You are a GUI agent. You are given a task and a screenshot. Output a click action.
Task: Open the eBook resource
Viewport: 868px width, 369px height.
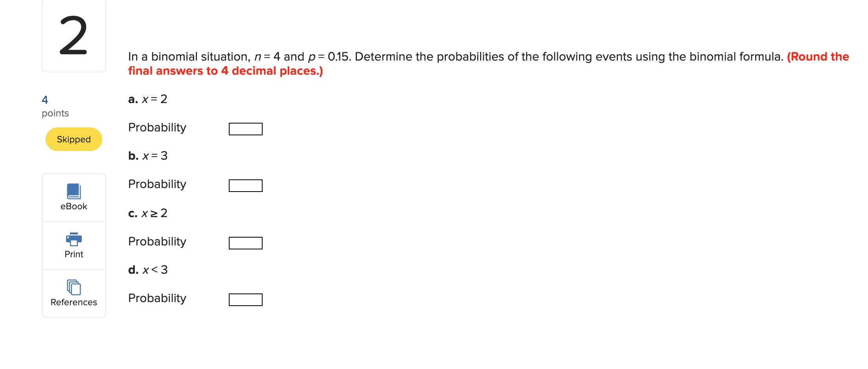[x=74, y=197]
